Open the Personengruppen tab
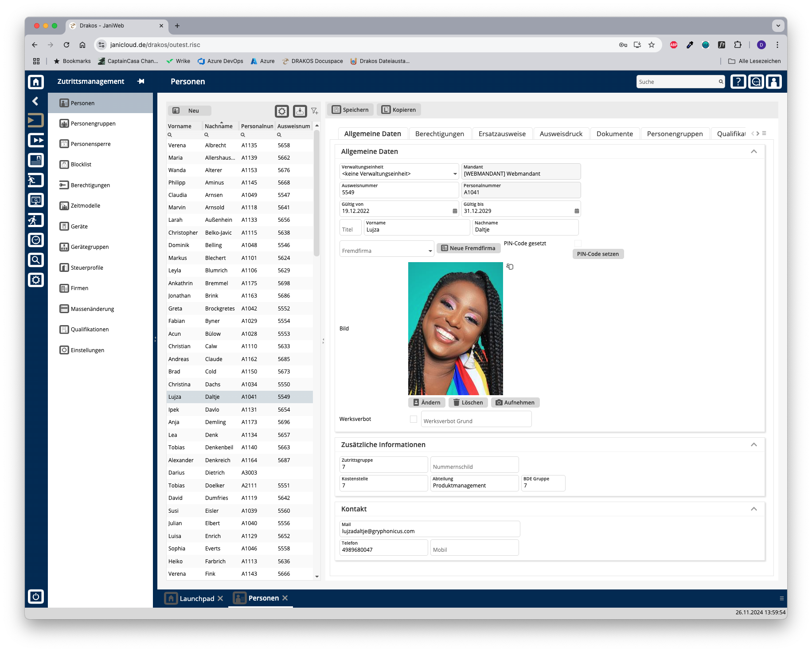Image resolution: width=812 pixels, height=652 pixels. 675,134
